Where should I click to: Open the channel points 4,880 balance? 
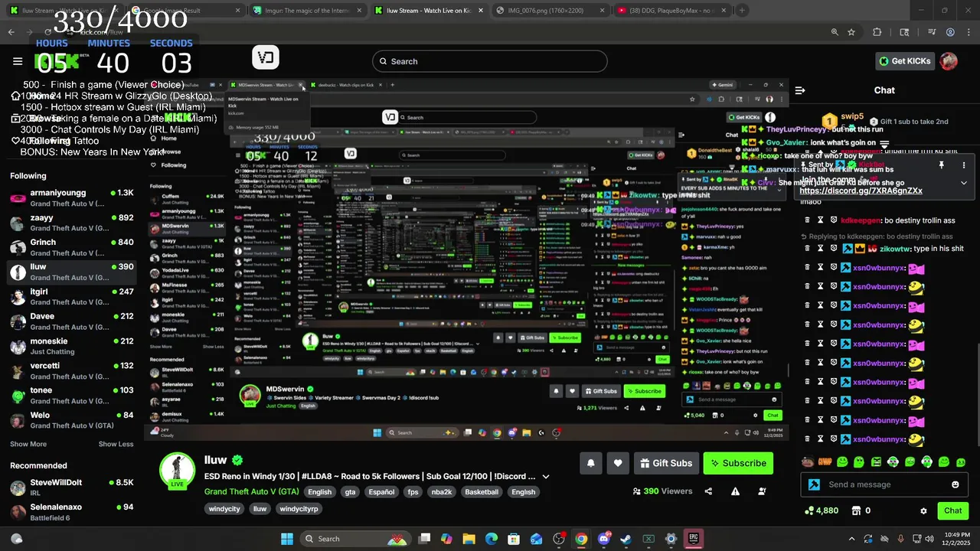point(822,510)
